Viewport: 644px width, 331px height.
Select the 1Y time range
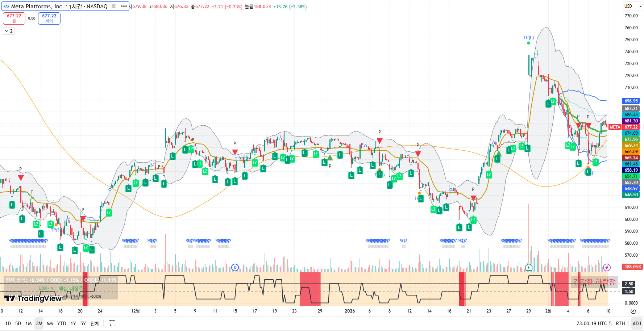click(73, 323)
